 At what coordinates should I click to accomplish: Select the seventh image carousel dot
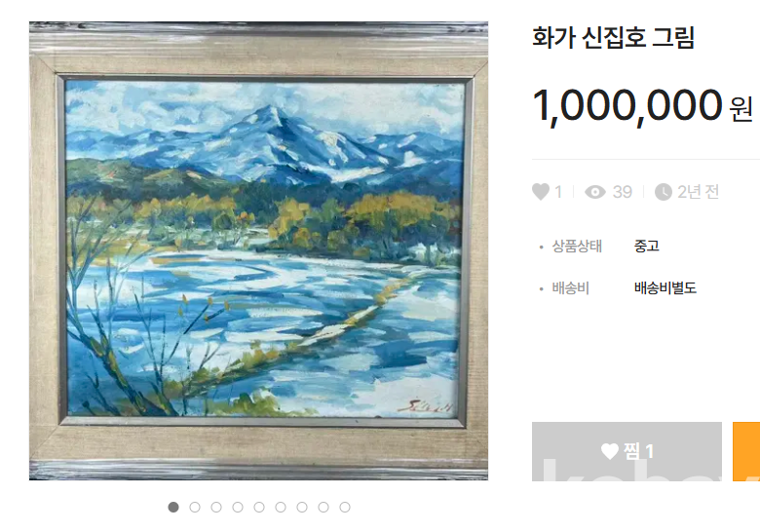302,507
